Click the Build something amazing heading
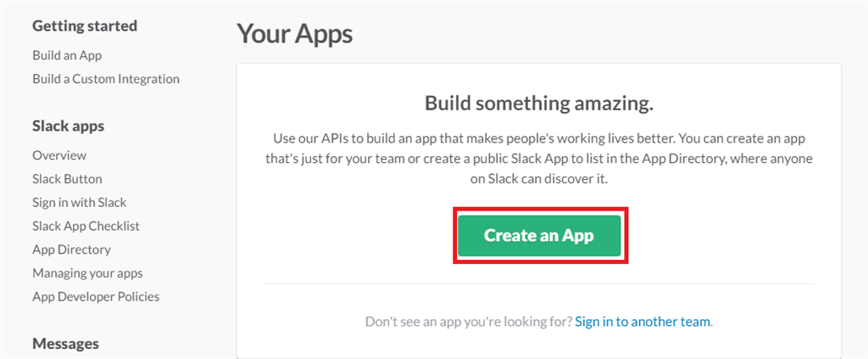This screenshot has width=868, height=359. pos(538,104)
